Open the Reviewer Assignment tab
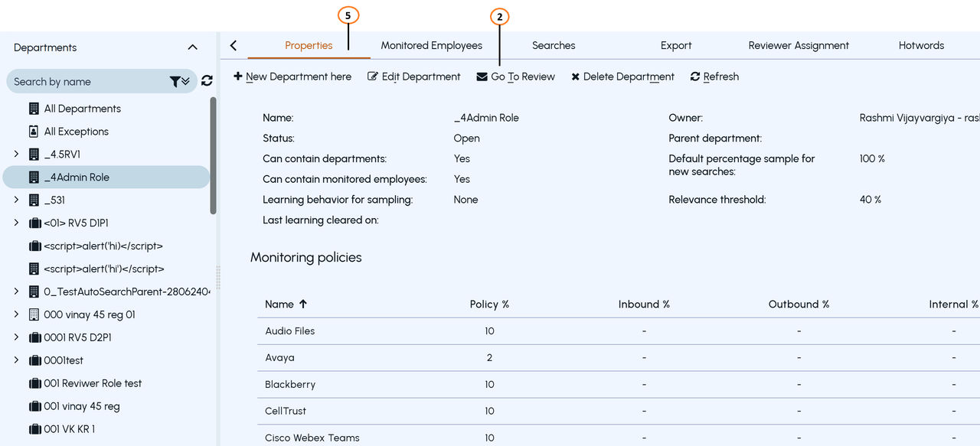Screen dimensions: 980x446 799,46
